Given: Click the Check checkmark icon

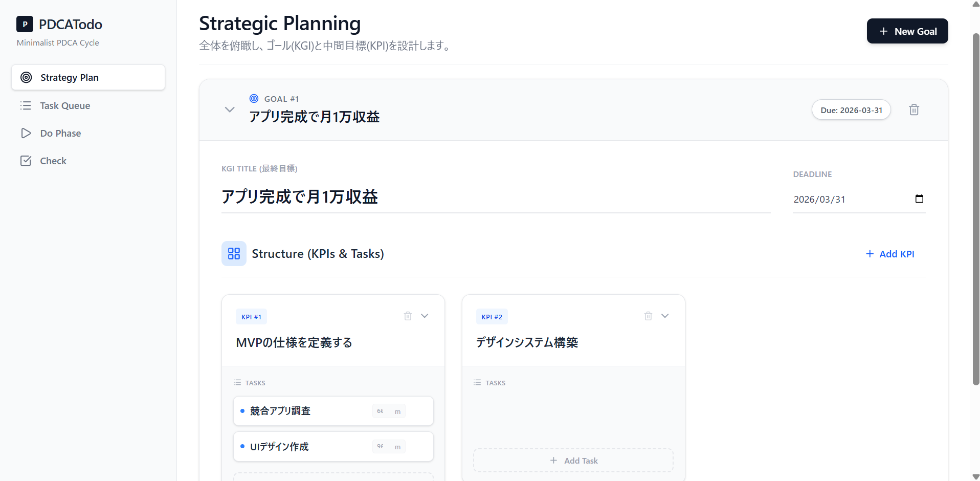Looking at the screenshot, I should 26,161.
